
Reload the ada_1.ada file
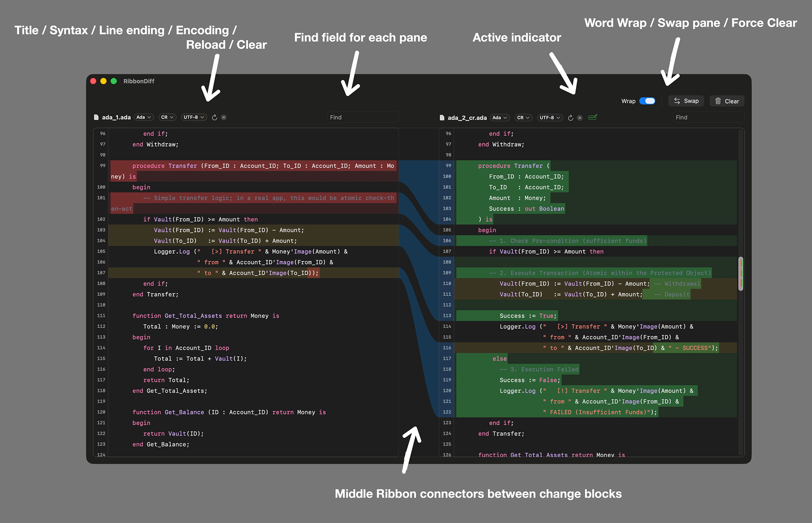214,117
